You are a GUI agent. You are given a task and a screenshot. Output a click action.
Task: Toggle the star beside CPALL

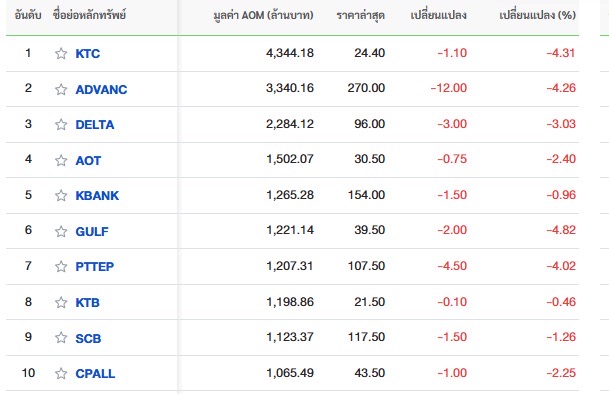coord(61,373)
